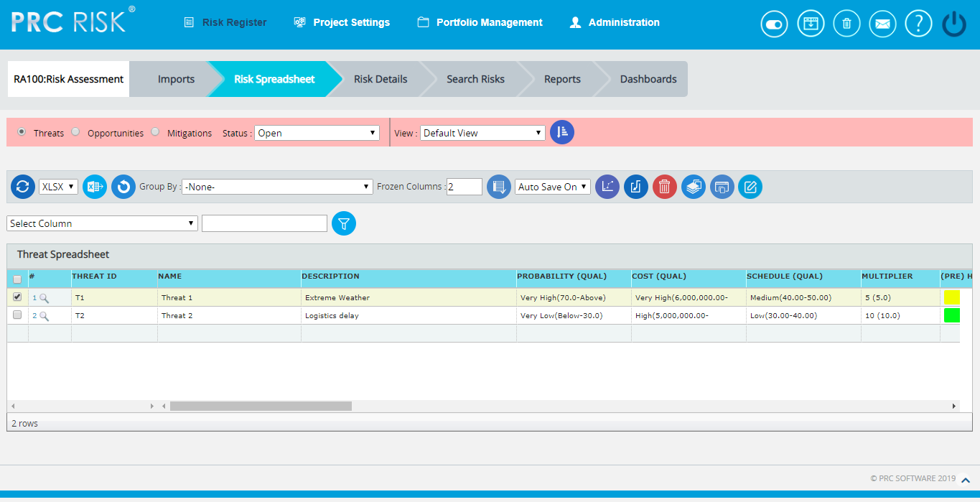Click the MULTIPLIER cell '10 (10.0)'

pos(900,315)
